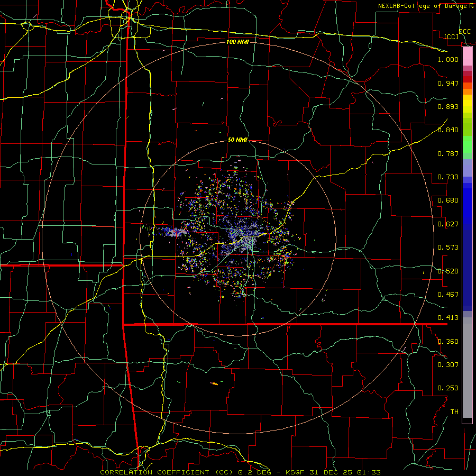Viewport: 476px width, 476px height.
Task: Click the 0.307 legend value
Action: tap(448, 364)
